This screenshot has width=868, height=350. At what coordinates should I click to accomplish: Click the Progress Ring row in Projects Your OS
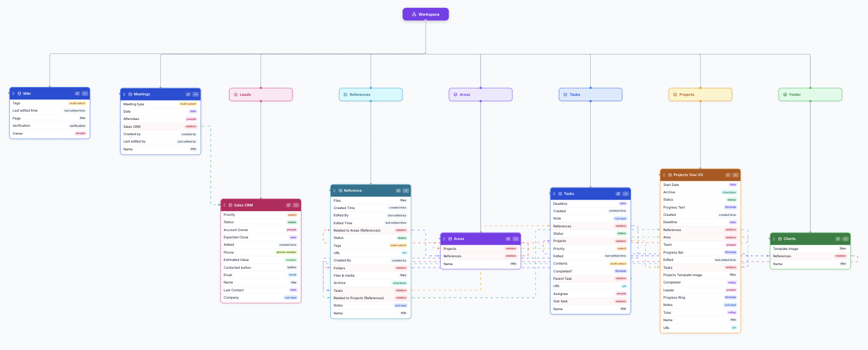[700, 298]
